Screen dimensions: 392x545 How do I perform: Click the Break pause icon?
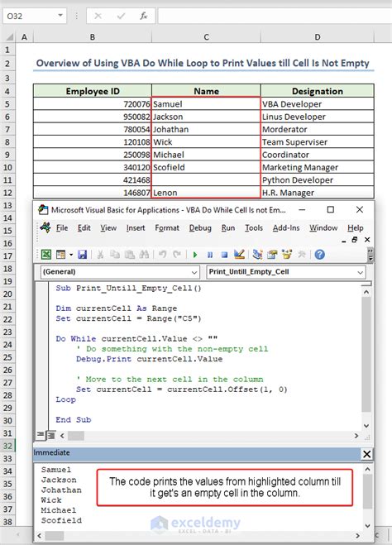pyautogui.click(x=210, y=255)
